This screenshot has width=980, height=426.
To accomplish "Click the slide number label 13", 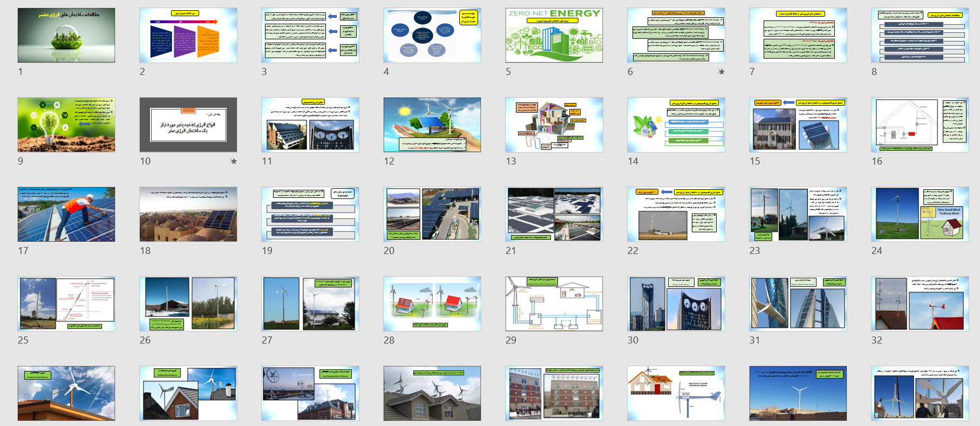I will point(511,161).
